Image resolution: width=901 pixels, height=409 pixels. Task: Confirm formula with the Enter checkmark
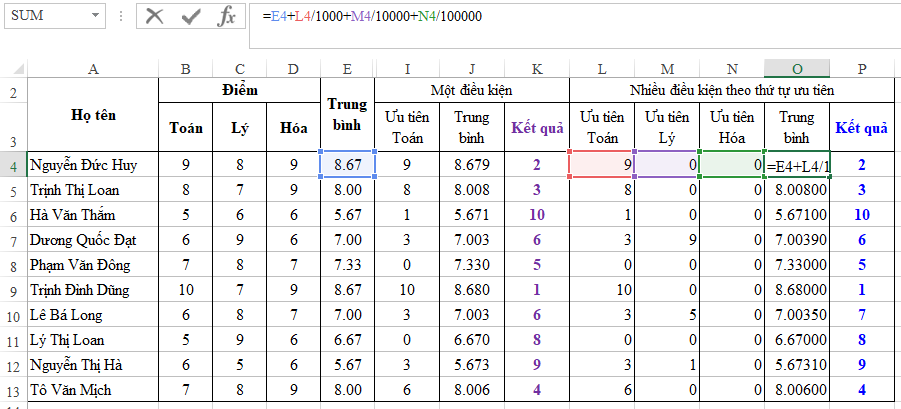(191, 16)
